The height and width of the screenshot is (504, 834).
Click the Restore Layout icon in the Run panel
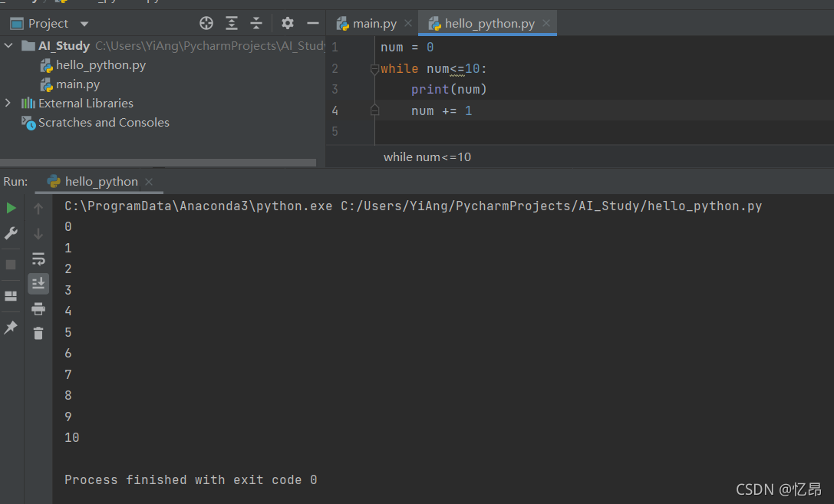(x=11, y=295)
